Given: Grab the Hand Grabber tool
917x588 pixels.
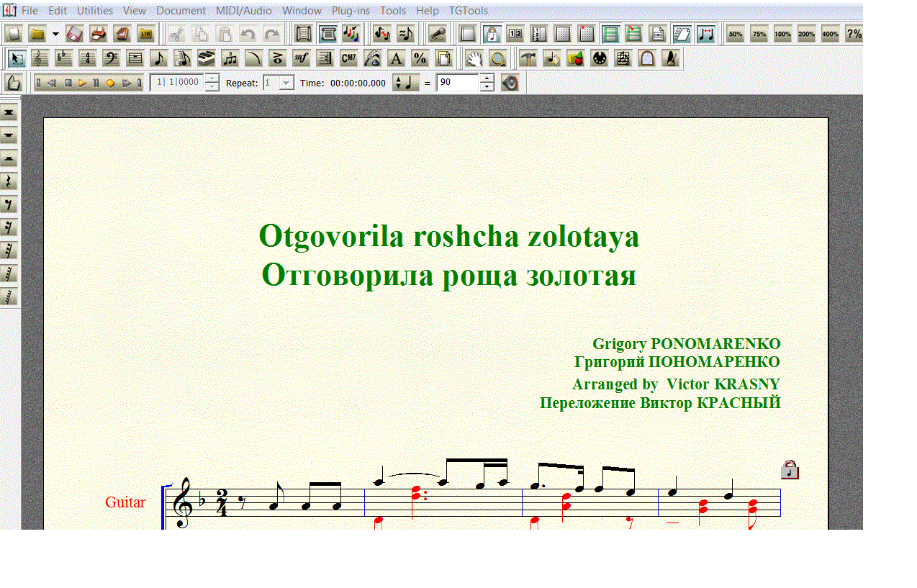Looking at the screenshot, I should tap(473, 58).
